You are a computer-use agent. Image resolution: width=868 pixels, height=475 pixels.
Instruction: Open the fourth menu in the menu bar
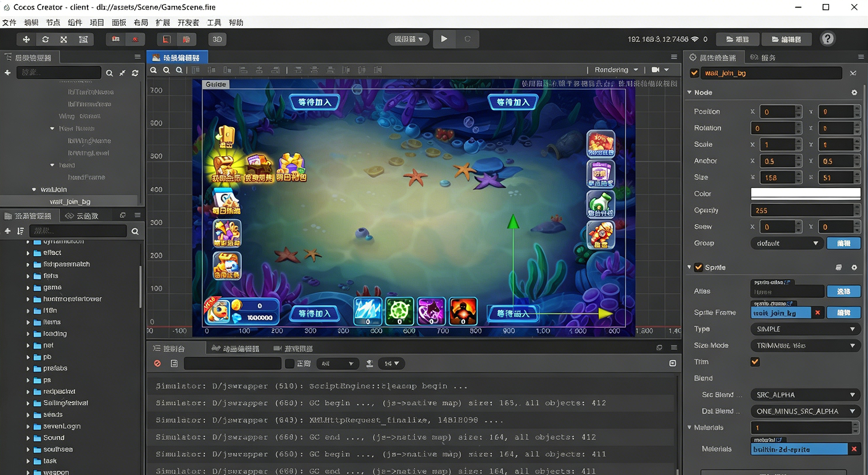(75, 23)
